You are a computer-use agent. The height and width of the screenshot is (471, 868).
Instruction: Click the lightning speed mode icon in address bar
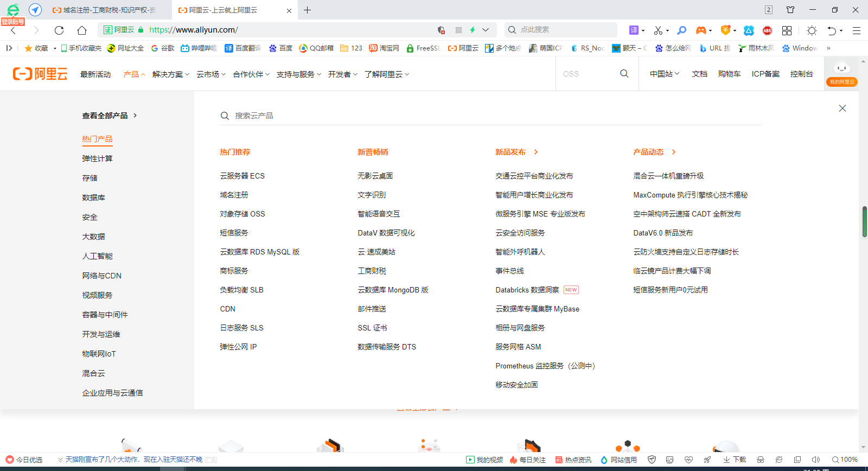pos(473,30)
